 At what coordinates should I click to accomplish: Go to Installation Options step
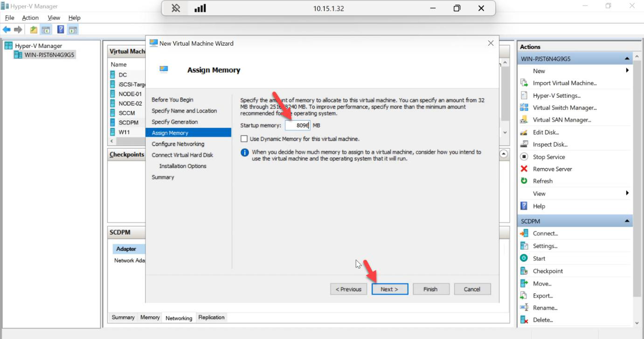point(182,166)
